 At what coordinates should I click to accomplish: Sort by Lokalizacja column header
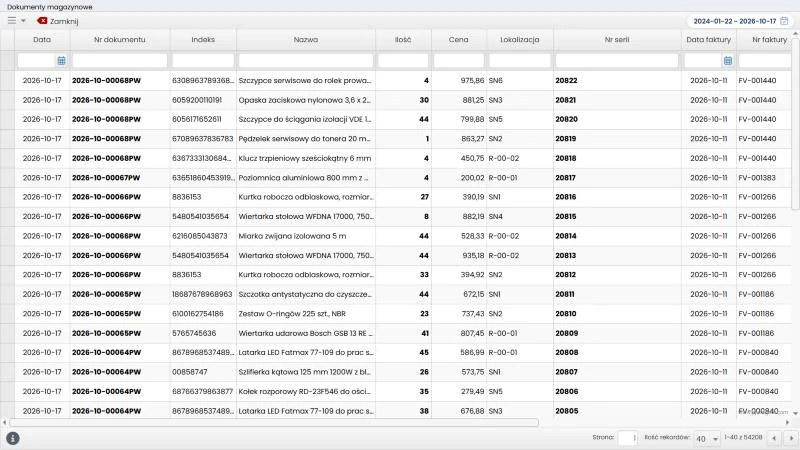click(520, 39)
